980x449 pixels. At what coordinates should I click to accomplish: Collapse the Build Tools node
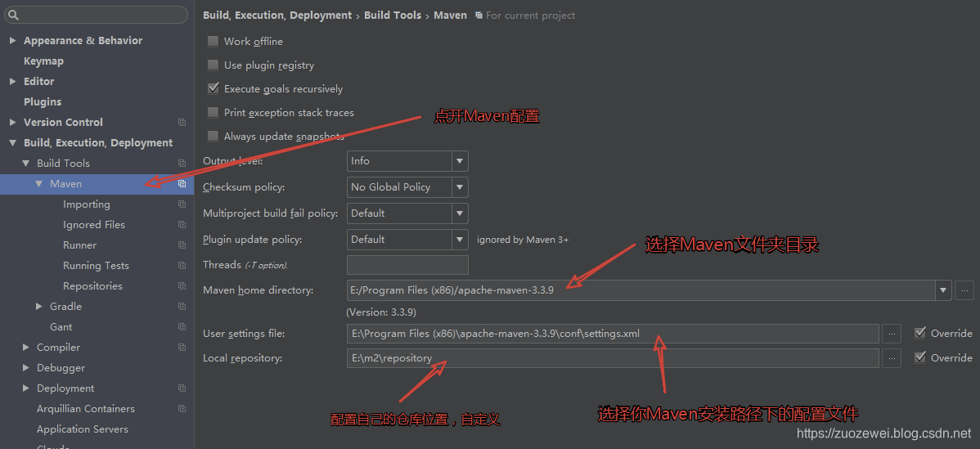point(25,164)
